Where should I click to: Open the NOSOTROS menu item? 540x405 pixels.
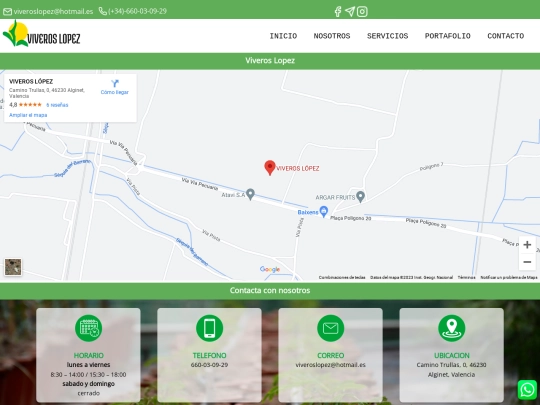coord(332,36)
